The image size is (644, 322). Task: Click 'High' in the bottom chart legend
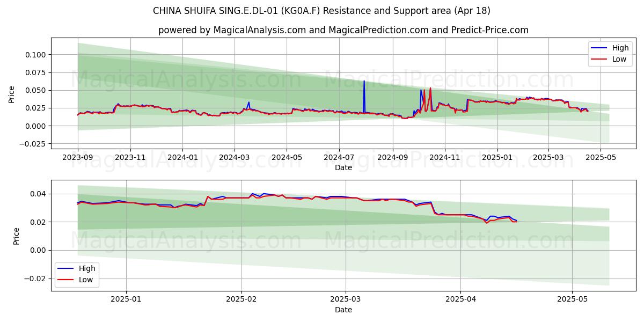point(87,268)
